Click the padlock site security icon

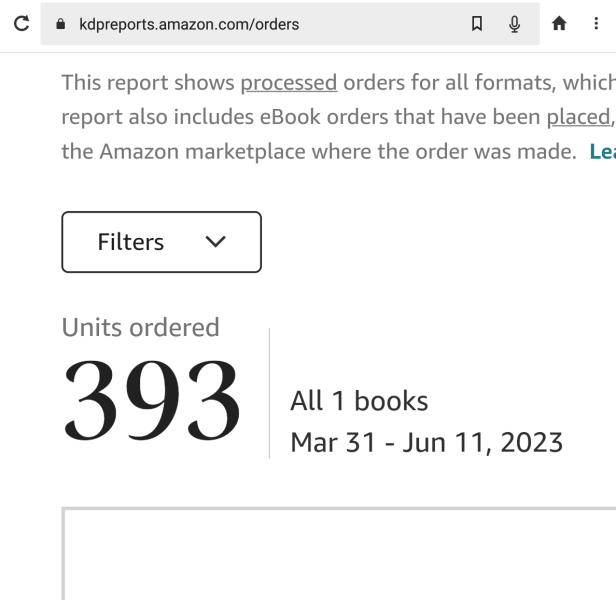[61, 24]
